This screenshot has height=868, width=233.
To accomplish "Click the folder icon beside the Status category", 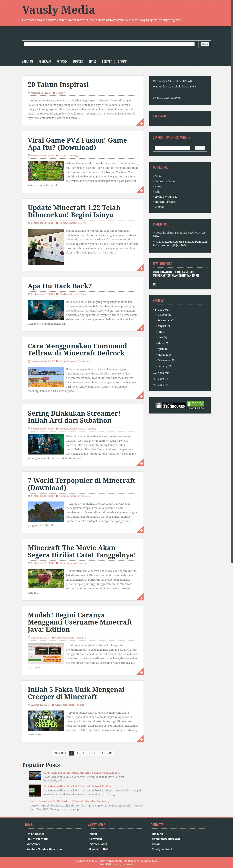I will click(54, 93).
